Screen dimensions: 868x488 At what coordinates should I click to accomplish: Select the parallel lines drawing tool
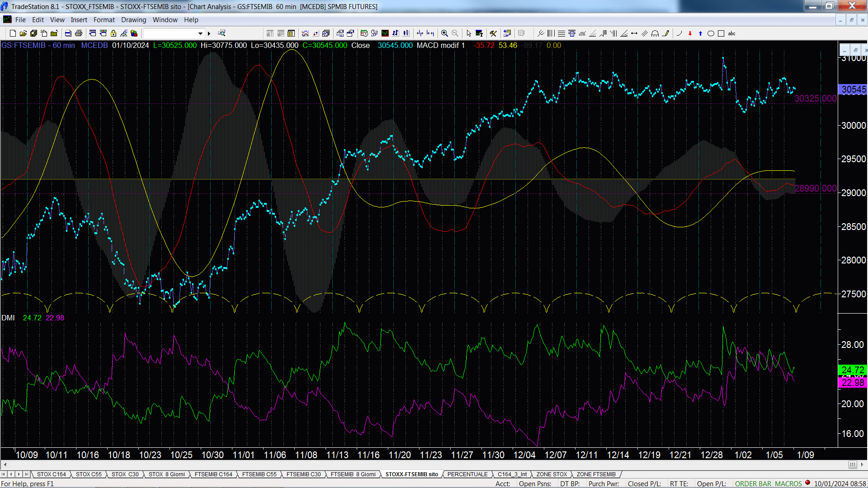(645, 33)
